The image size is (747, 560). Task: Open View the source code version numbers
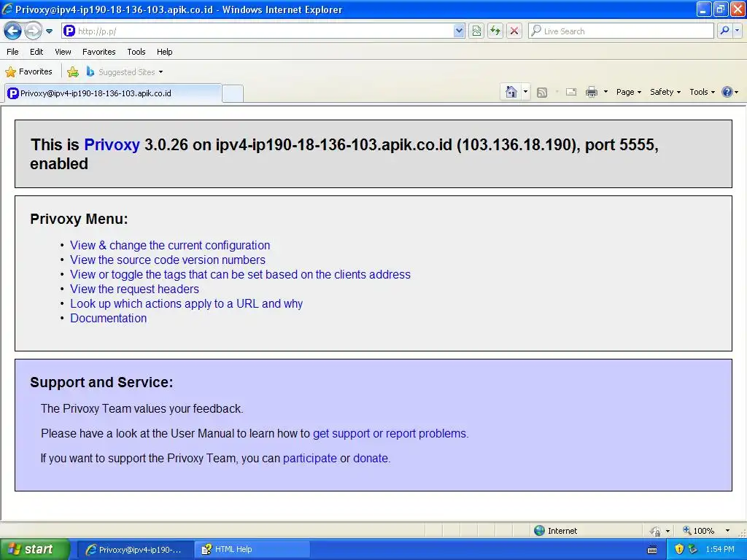[x=168, y=260]
